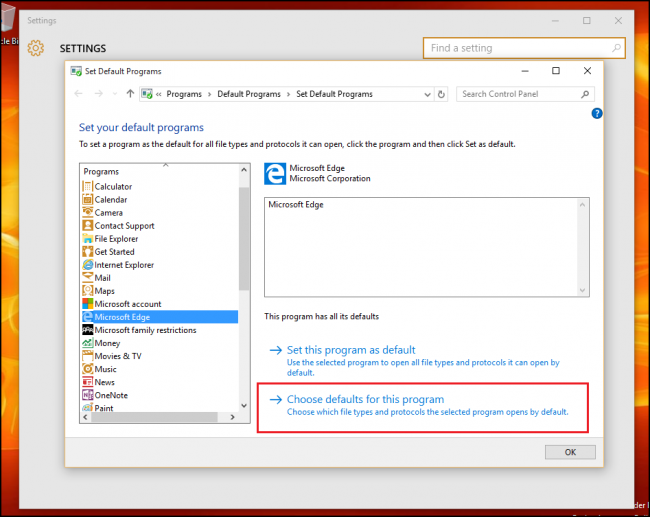Focus the Search Control Panel field
650x517 pixels.
pos(525,94)
